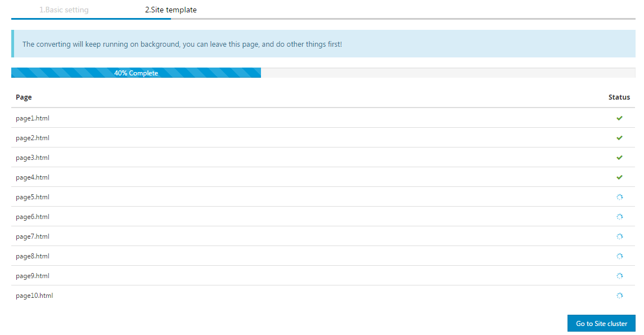Click the green checkmark for page2.html
This screenshot has width=644, height=335.
pyautogui.click(x=619, y=138)
